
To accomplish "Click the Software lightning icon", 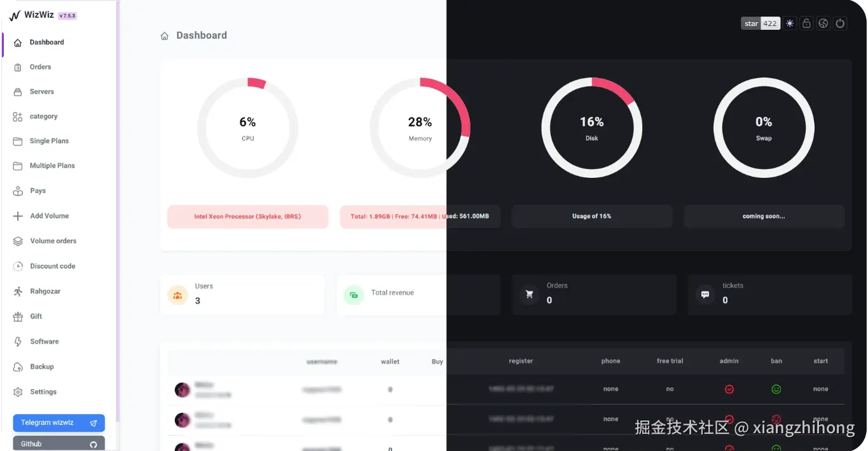I will (18, 342).
